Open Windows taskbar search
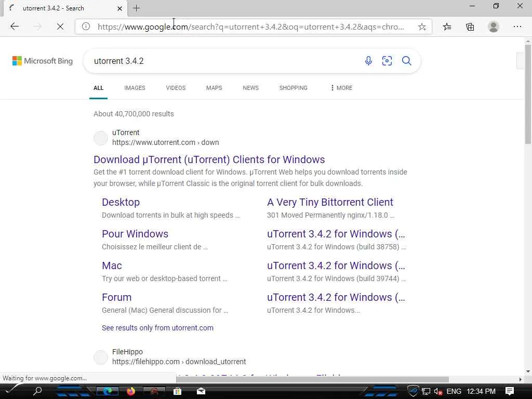 [37, 391]
